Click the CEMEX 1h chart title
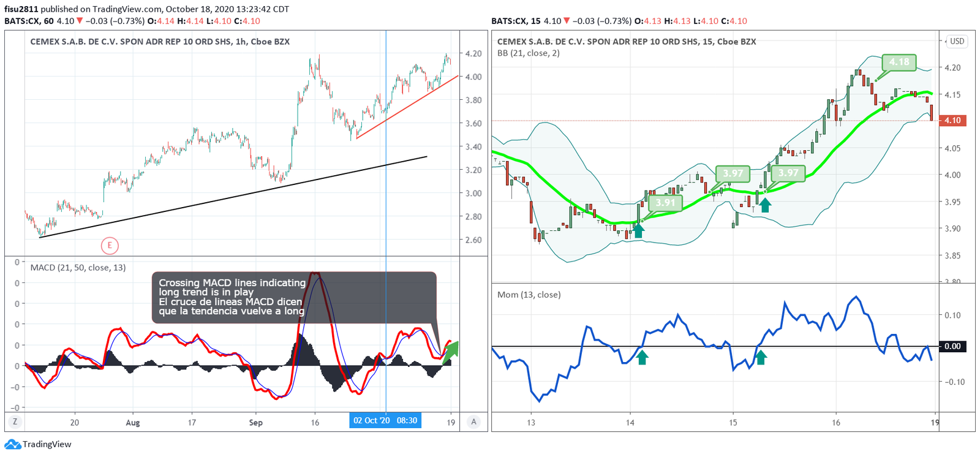The image size is (980, 457). point(160,42)
